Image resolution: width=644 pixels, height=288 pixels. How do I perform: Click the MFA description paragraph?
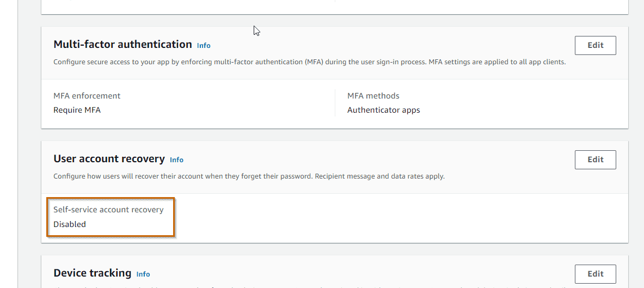point(309,62)
